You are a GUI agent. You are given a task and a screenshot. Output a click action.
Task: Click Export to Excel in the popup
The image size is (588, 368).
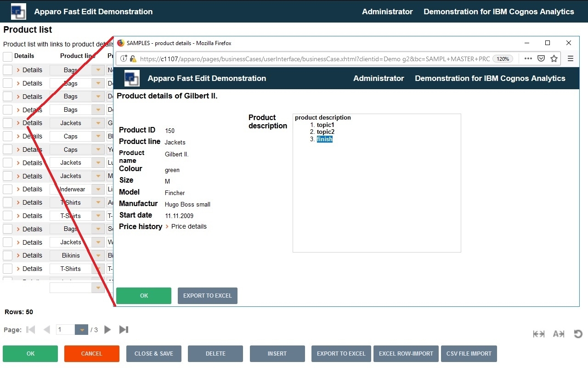[208, 296]
